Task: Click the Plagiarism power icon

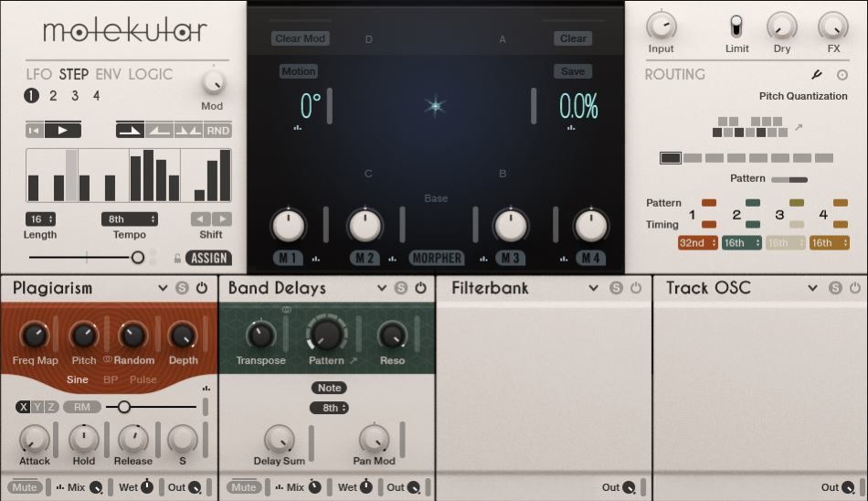Action: click(201, 288)
